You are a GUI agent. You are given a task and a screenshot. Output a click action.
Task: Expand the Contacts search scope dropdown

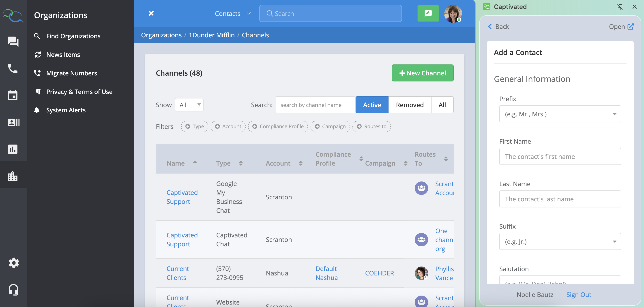(x=233, y=13)
